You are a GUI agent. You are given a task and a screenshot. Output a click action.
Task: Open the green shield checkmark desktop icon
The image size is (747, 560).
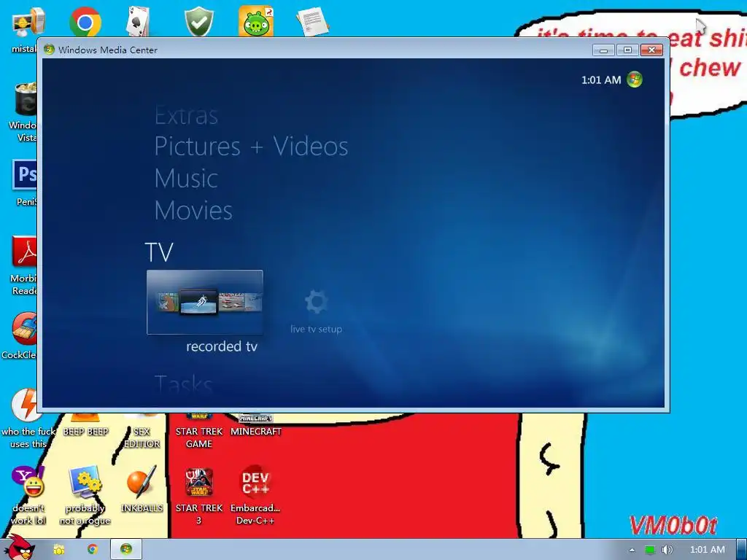point(198,22)
